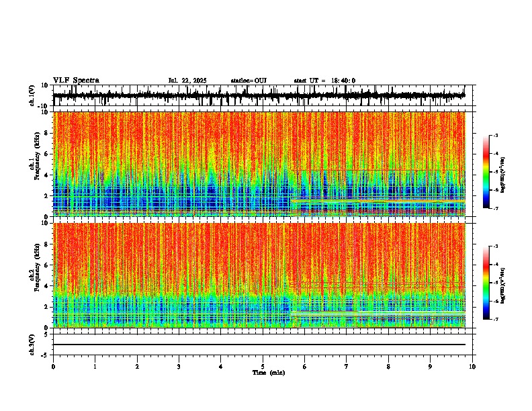Image resolution: width=532 pixels, height=411 pixels.
Task: Click the ch.1 color scale log(PSD) unit label
Action: (x=503, y=175)
